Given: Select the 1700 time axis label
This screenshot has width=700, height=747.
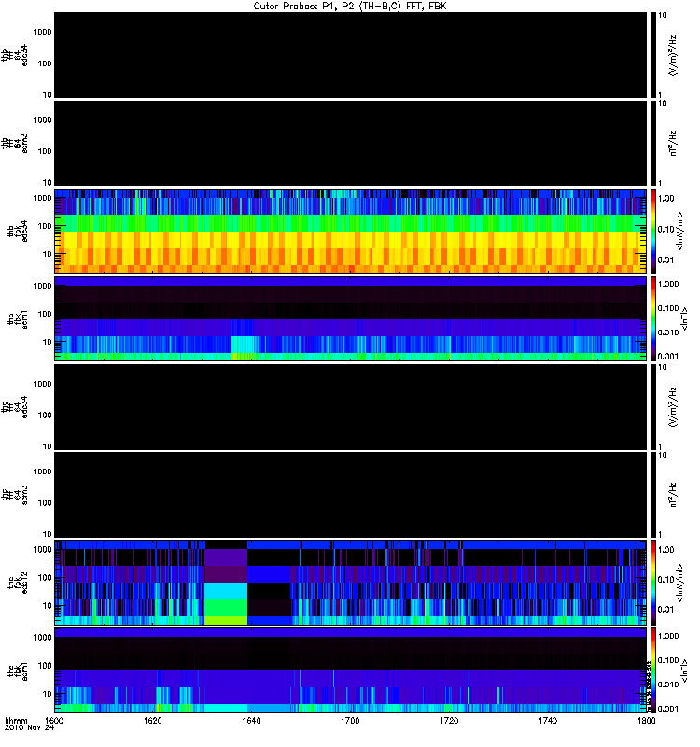Looking at the screenshot, I should point(350,720).
